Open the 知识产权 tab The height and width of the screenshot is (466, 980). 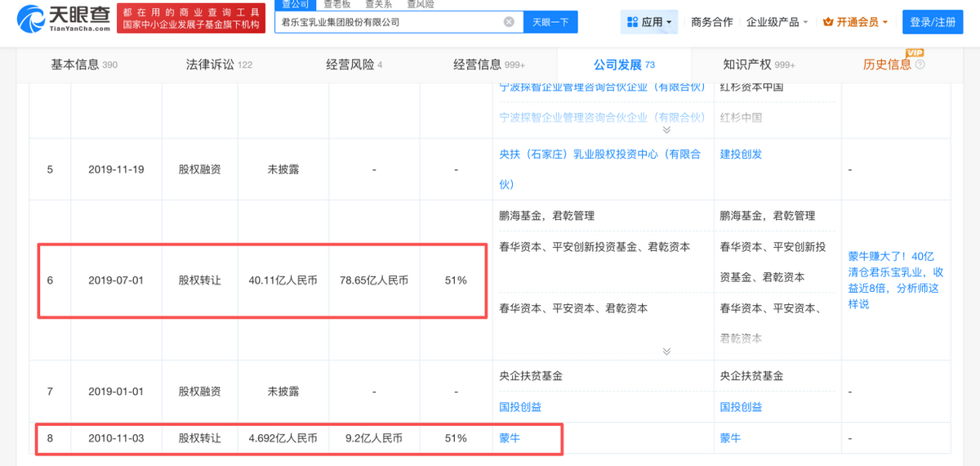click(x=759, y=65)
